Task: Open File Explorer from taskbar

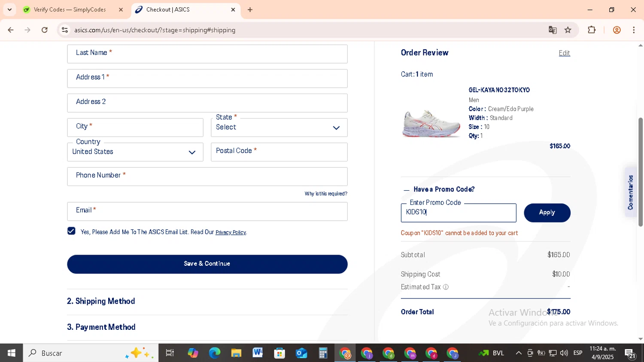Action: 236,353
